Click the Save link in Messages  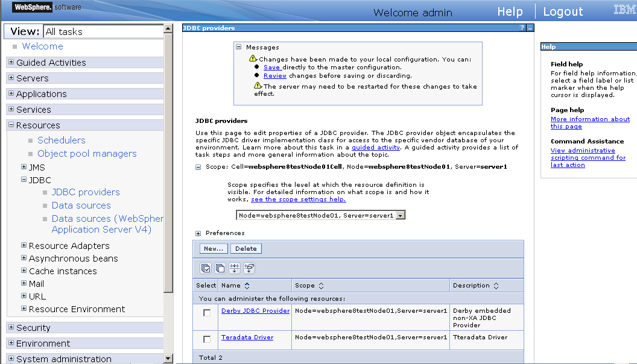click(273, 67)
